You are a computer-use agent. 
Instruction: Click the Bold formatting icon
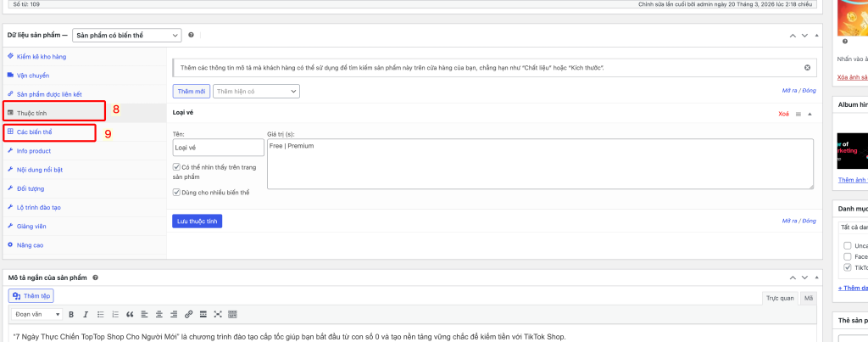coord(72,314)
